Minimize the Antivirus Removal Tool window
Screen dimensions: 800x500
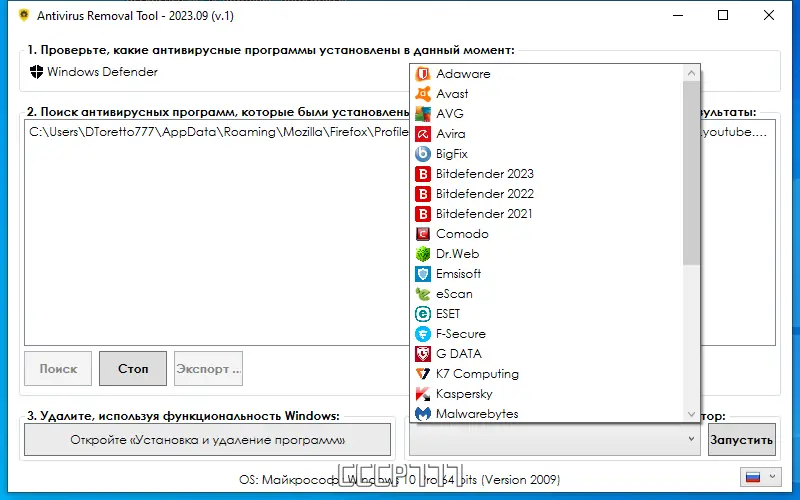(678, 15)
